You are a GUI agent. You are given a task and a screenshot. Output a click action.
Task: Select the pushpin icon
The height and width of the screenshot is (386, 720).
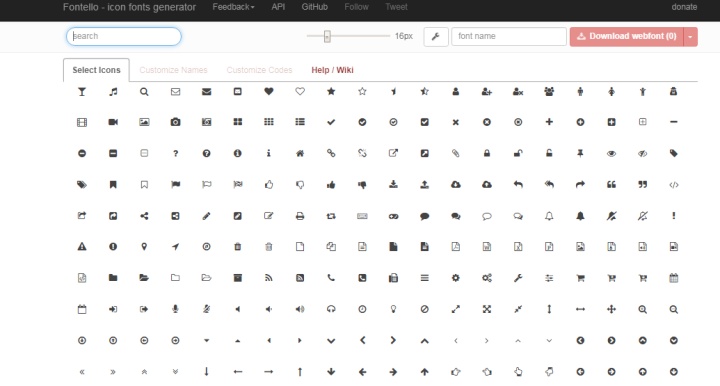click(580, 153)
